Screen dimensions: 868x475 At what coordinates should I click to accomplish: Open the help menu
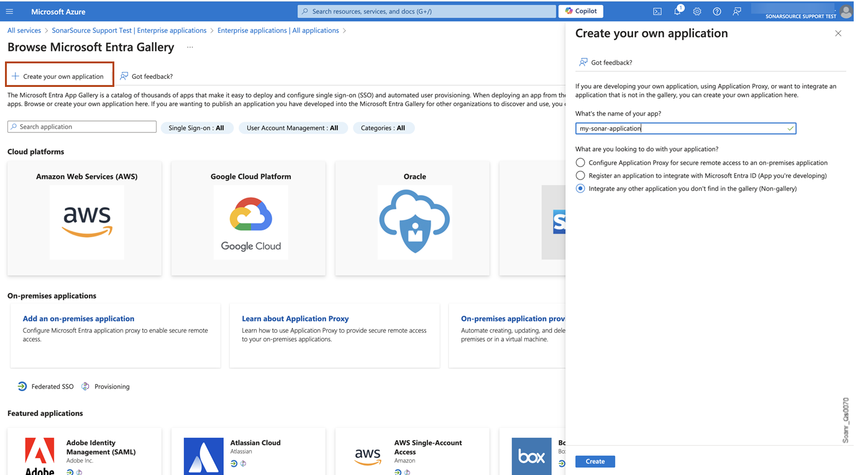click(x=716, y=11)
